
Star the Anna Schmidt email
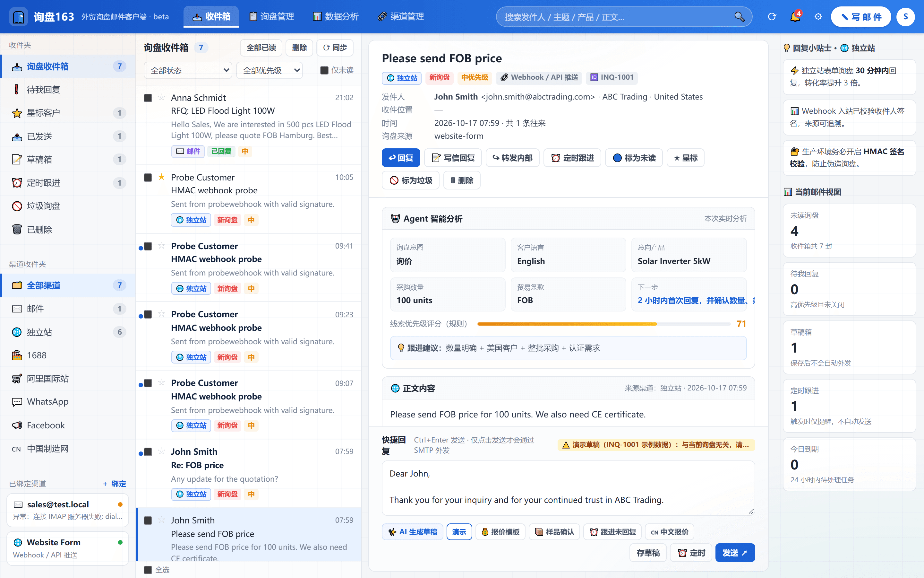(161, 97)
